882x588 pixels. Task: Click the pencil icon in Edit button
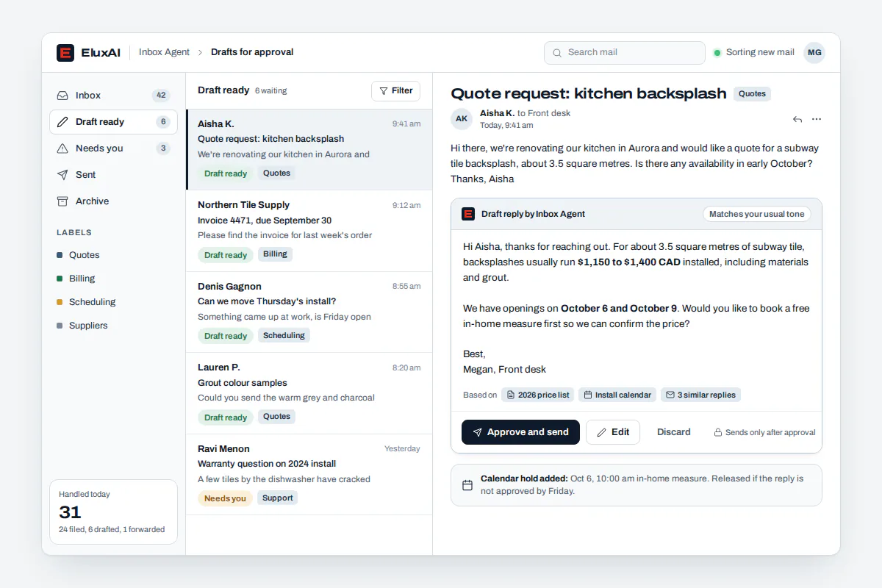coord(602,432)
